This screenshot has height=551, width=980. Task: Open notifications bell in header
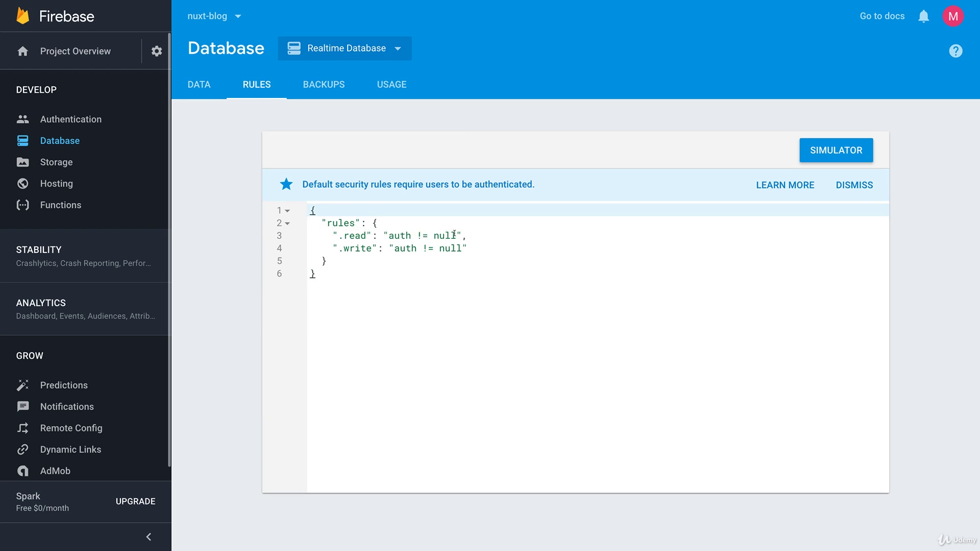tap(923, 16)
